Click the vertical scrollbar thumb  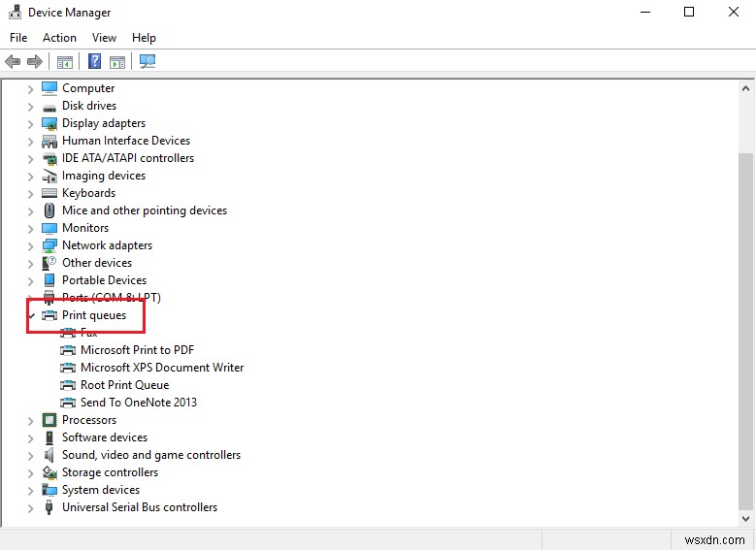coord(745,331)
